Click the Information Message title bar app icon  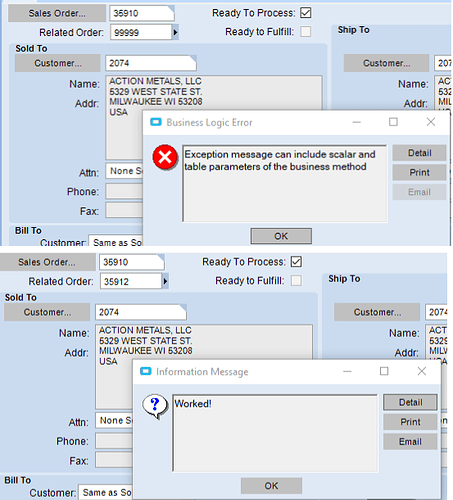pyautogui.click(x=146, y=371)
